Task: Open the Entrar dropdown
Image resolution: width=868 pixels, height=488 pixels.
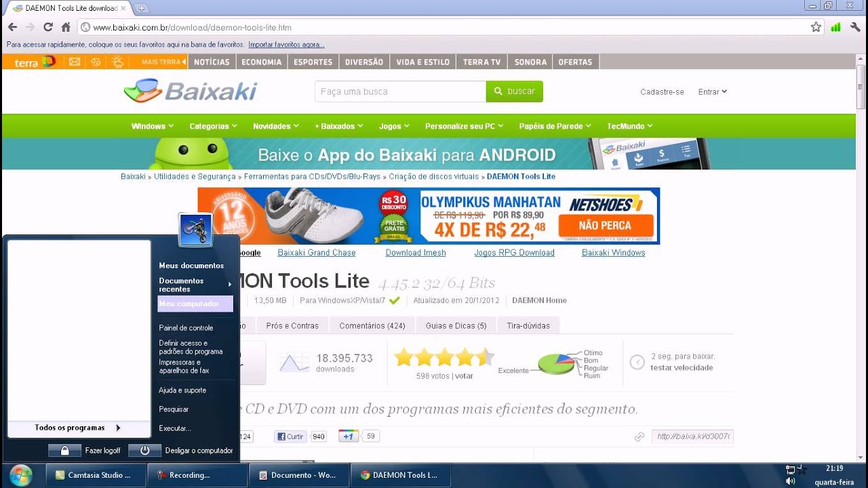Action: tap(713, 91)
